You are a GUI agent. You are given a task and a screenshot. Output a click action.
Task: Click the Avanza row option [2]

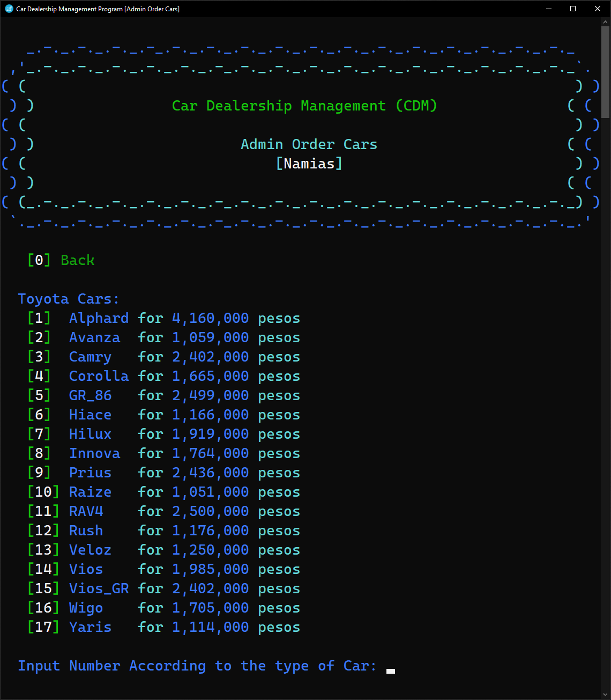(x=163, y=337)
